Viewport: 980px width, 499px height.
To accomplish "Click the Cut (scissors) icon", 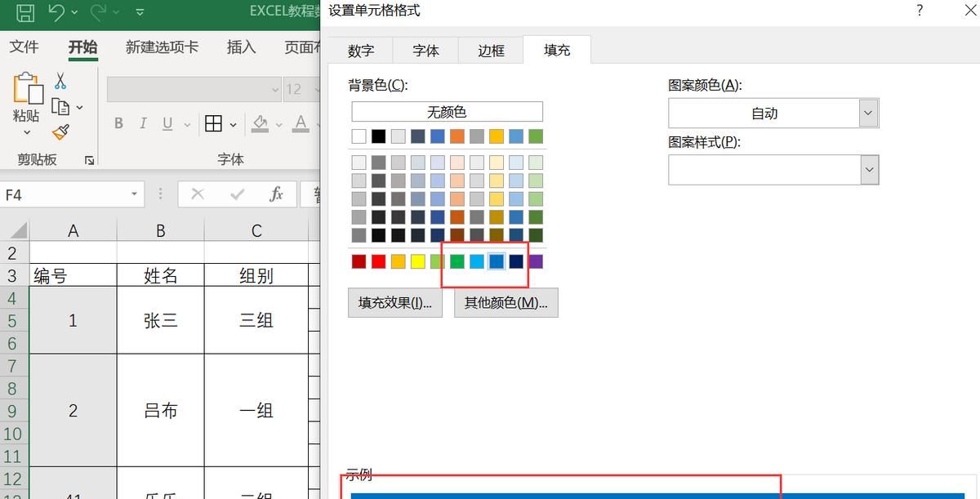I will click(60, 82).
